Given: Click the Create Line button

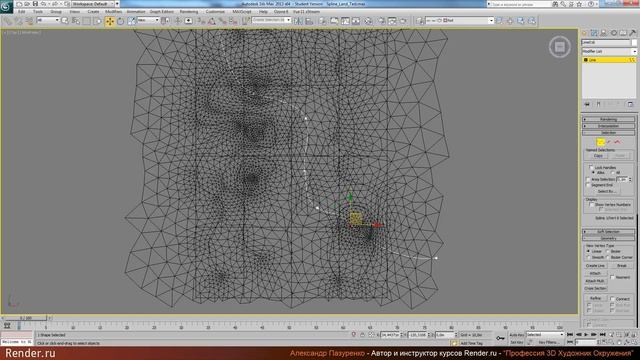Looking at the screenshot, I should 595,266.
